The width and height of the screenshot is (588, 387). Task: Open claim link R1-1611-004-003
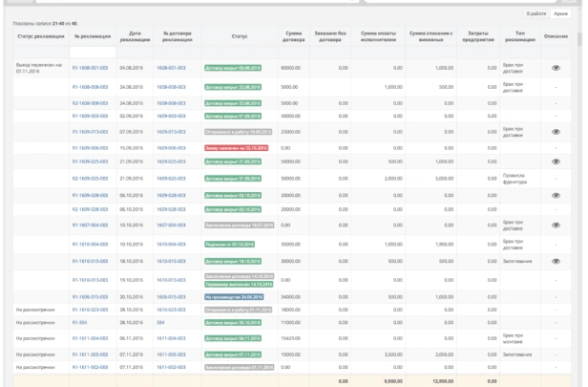[90, 338]
